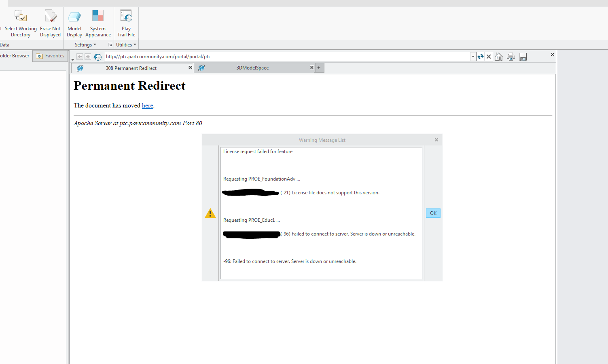Click the browser home icon
608x364 pixels.
[x=498, y=57]
